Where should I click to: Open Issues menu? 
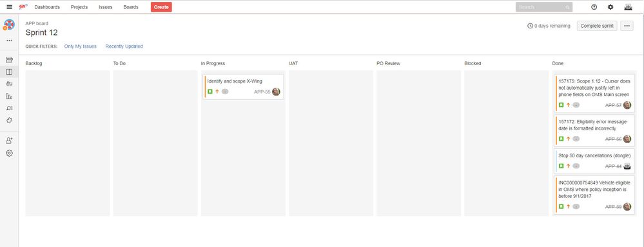[x=106, y=7]
